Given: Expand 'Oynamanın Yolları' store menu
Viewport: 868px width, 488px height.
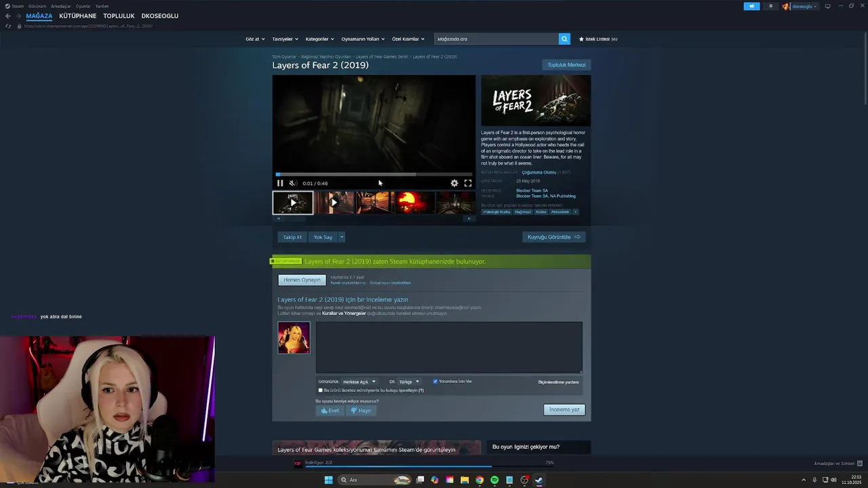Looking at the screenshot, I should pos(363,39).
